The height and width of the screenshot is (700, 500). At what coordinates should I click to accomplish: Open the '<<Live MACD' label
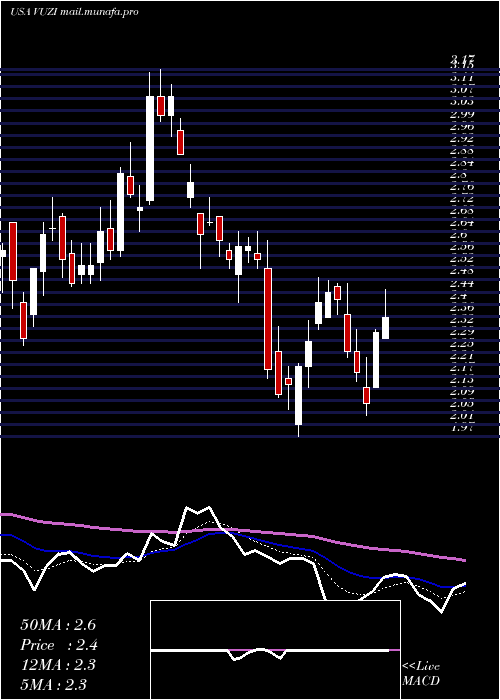pos(421,674)
